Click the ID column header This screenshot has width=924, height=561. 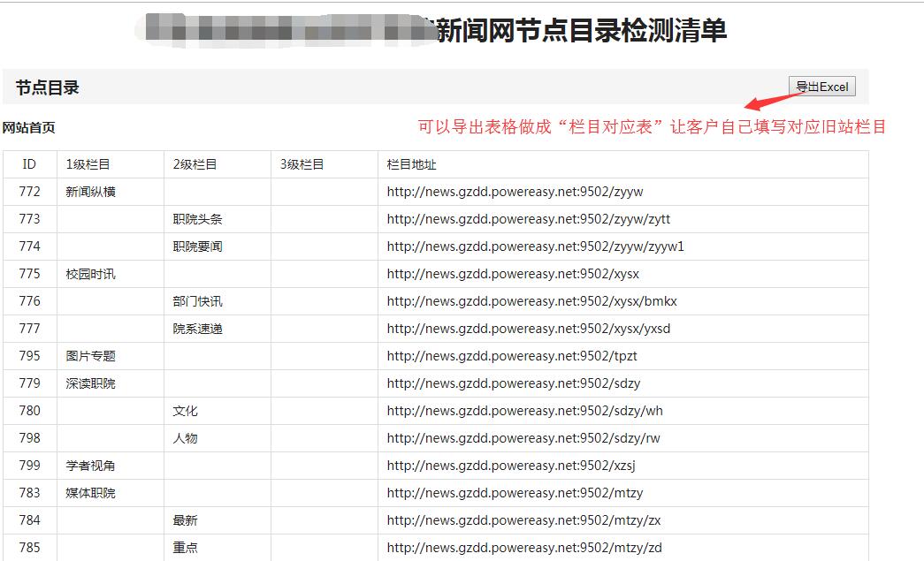(x=29, y=164)
